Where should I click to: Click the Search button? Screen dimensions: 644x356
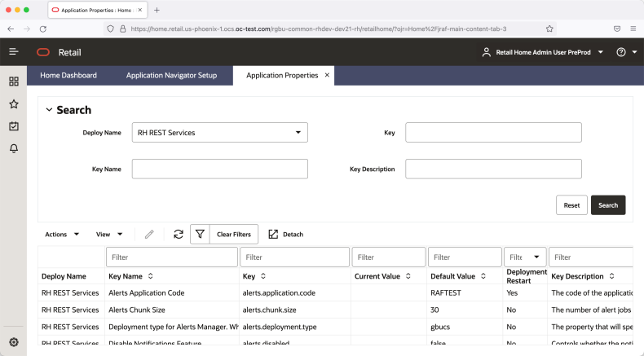click(x=608, y=205)
